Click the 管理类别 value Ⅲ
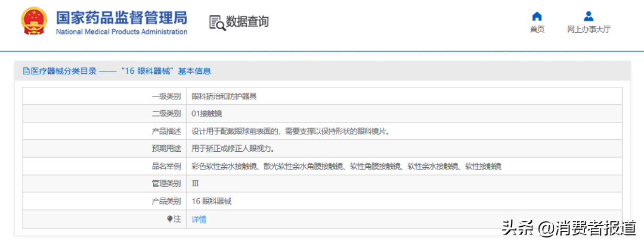Viewport: 644px width, 244px height. (195, 184)
